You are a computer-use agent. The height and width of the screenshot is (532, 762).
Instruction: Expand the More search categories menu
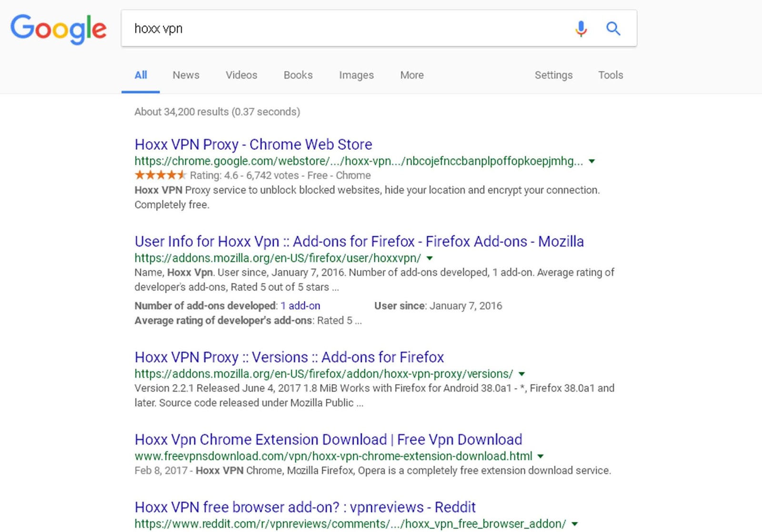tap(412, 75)
